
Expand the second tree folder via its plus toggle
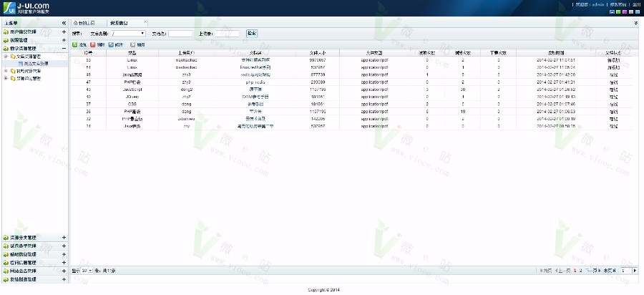[6, 71]
